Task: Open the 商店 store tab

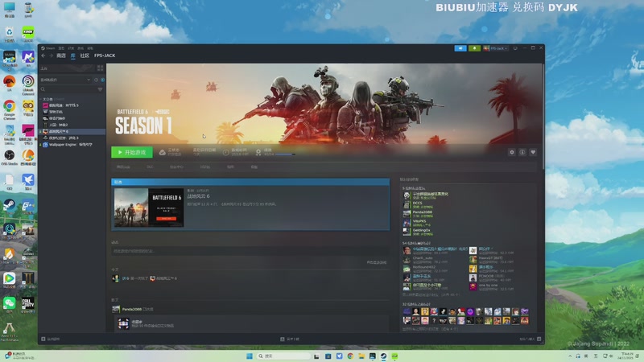Action: (61, 56)
